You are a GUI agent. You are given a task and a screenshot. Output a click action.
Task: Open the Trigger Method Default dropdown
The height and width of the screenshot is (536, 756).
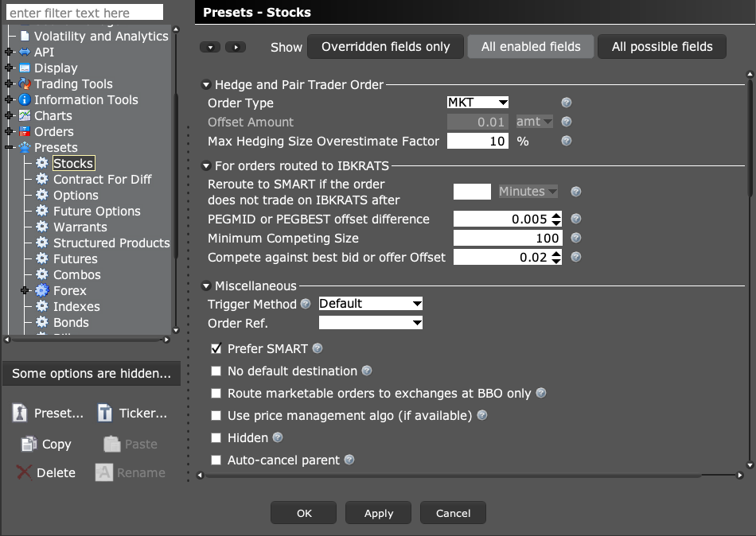[371, 304]
